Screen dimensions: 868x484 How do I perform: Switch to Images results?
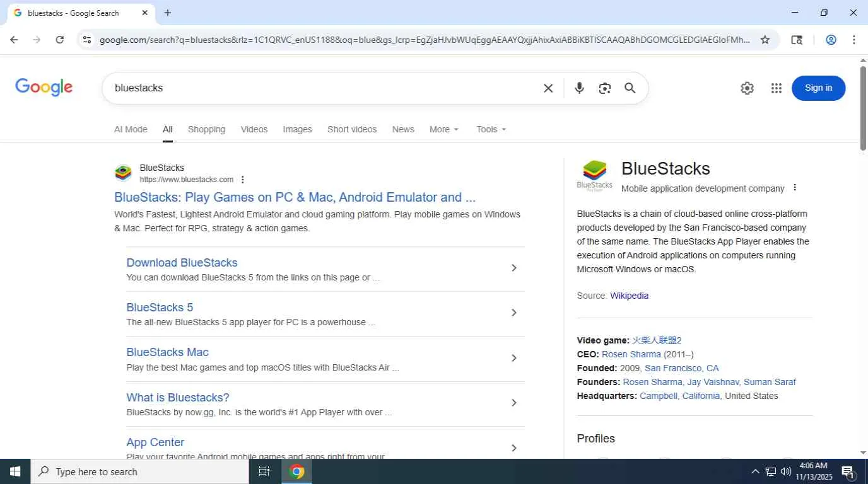click(297, 129)
